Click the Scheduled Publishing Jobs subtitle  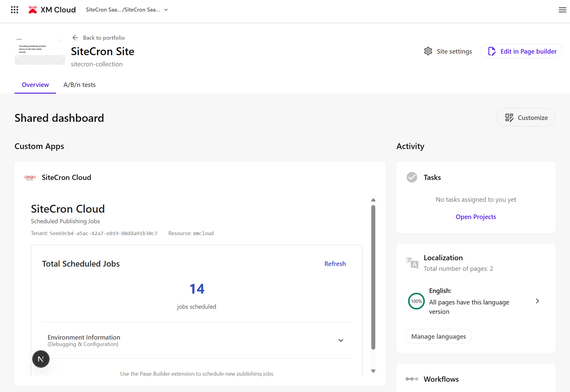coord(65,221)
